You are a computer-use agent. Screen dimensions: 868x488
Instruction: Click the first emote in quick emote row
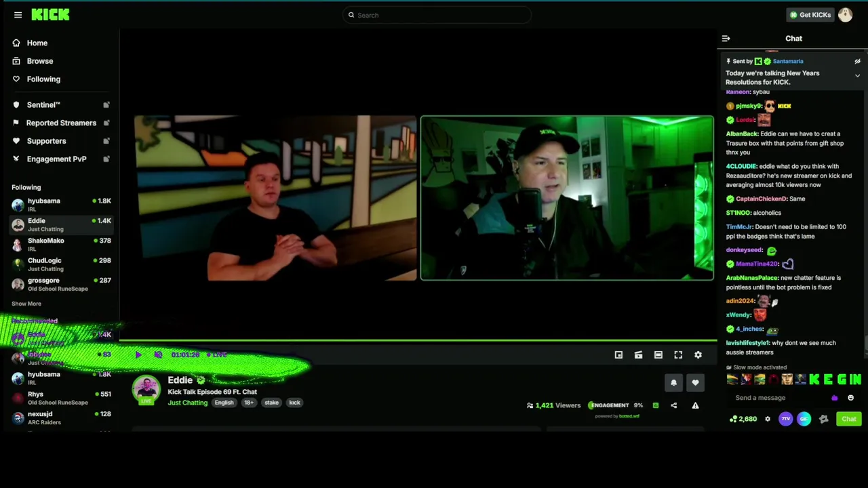(732, 380)
